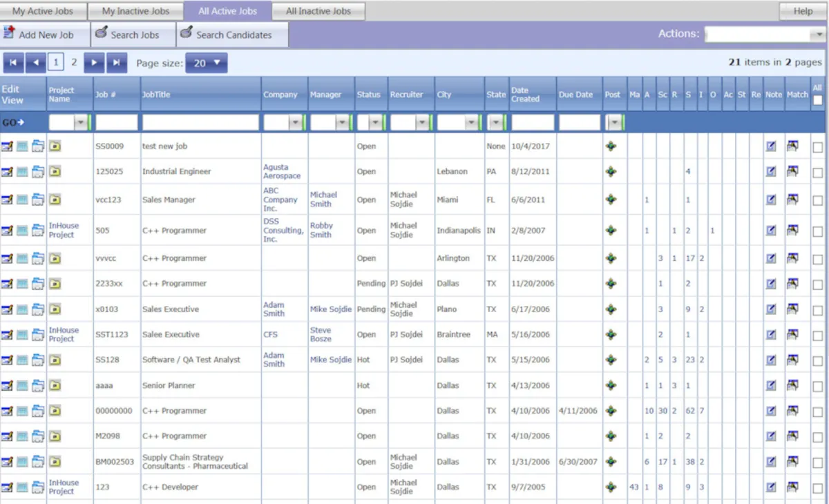The height and width of the screenshot is (504, 829).
Task: Open the Note icon for the Sales Manager job
Action: tap(772, 200)
